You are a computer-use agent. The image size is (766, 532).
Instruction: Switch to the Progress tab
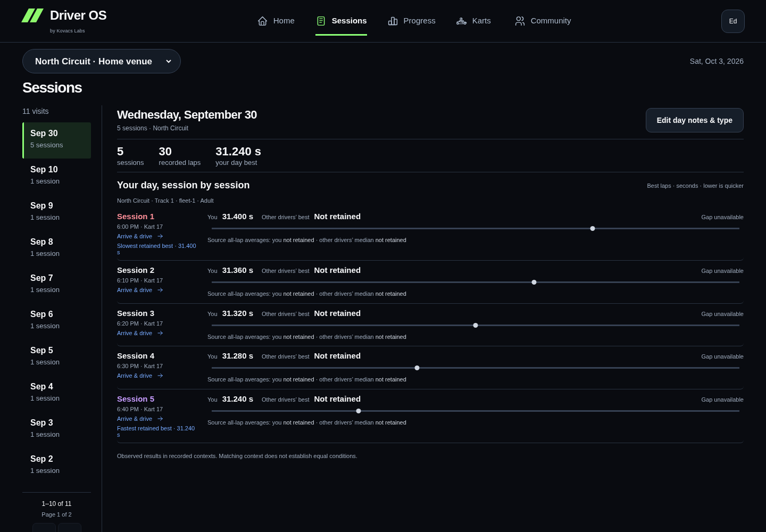coord(412,21)
